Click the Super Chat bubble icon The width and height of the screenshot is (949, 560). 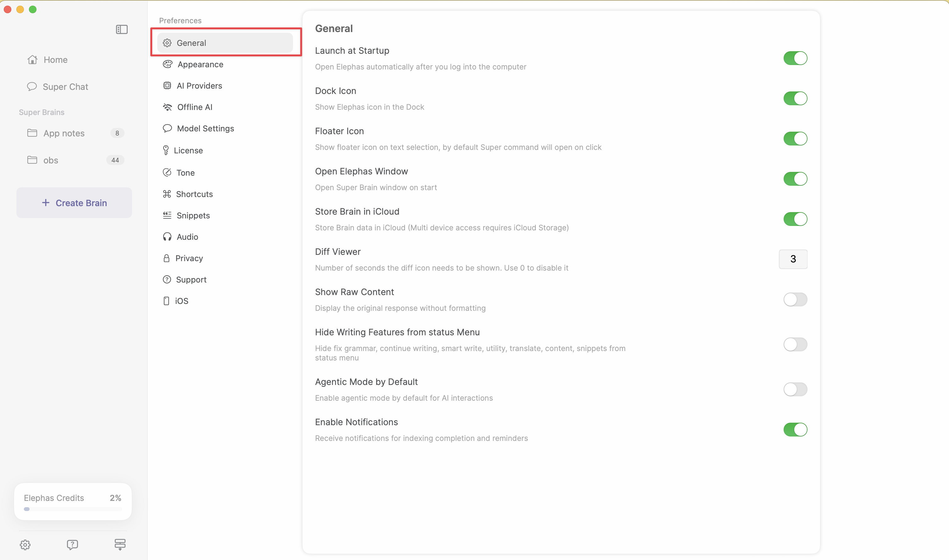click(x=32, y=86)
